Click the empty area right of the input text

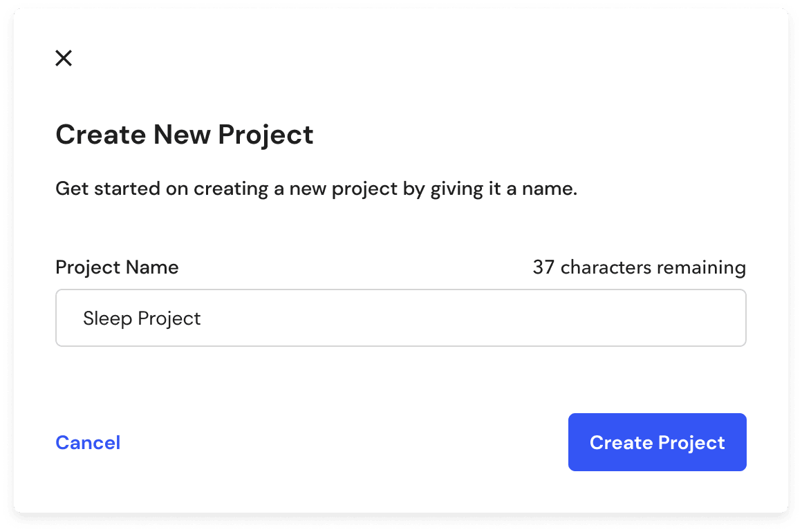point(484,318)
